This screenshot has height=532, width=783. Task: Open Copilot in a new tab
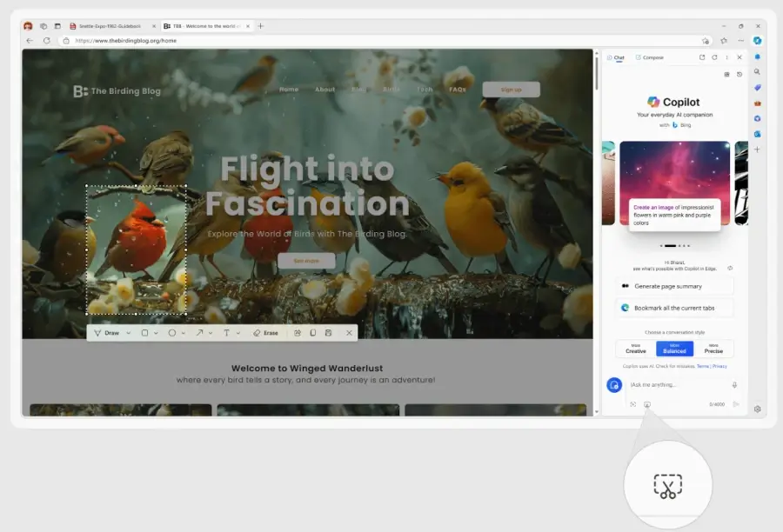point(702,57)
